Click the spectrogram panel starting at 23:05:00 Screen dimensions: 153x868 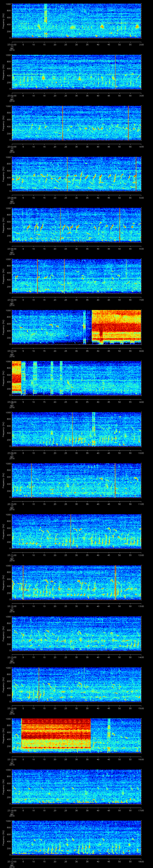(x=77, y=225)
